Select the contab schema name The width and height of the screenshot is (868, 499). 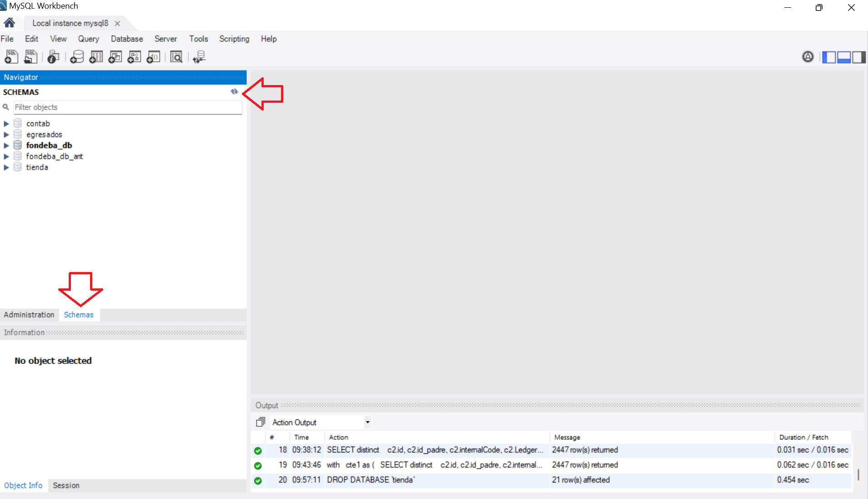38,124
